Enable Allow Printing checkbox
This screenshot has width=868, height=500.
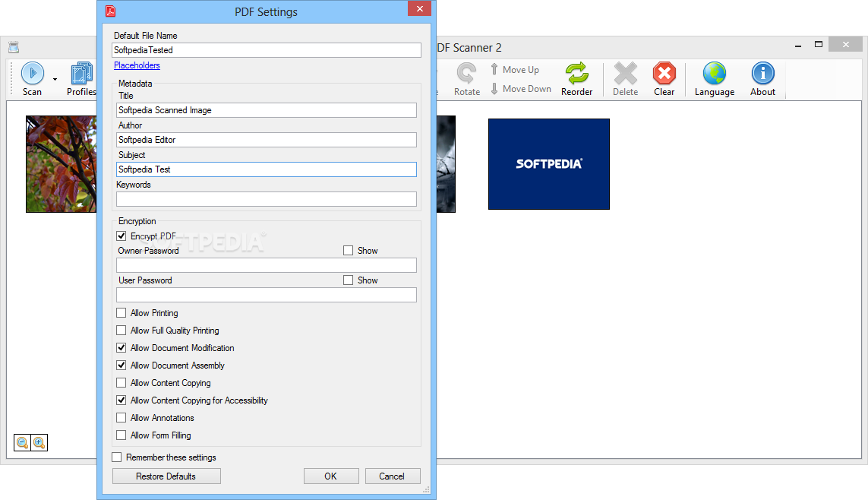[122, 313]
